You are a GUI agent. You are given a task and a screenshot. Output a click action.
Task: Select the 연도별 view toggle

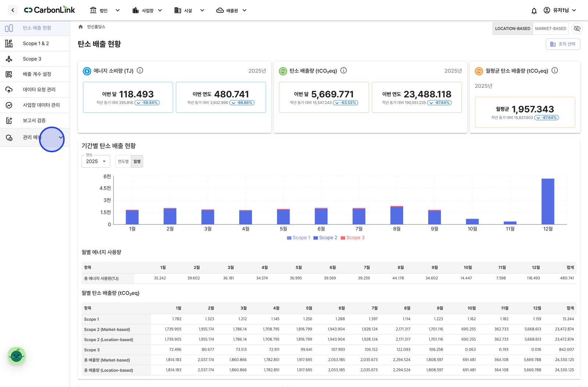coord(123,161)
